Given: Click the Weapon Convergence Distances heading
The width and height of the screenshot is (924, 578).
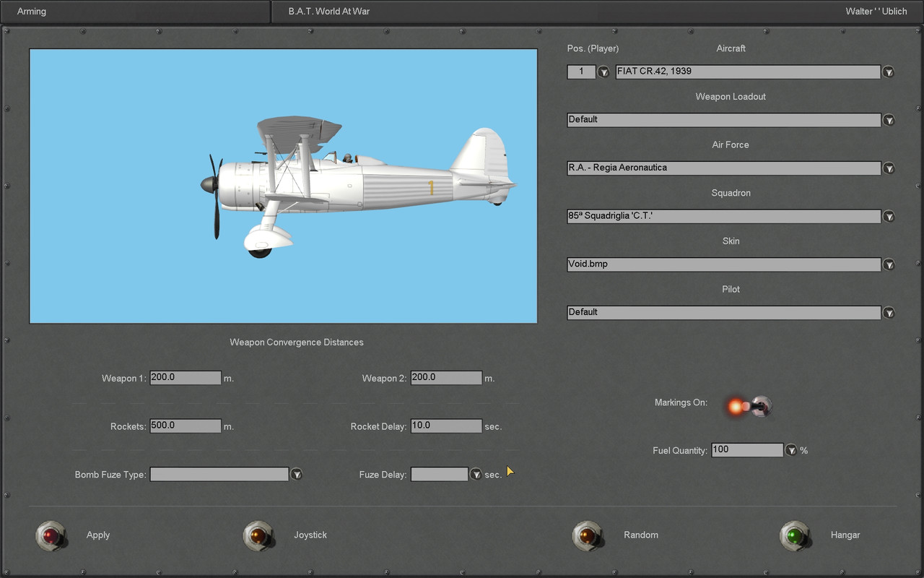Looking at the screenshot, I should point(297,342).
